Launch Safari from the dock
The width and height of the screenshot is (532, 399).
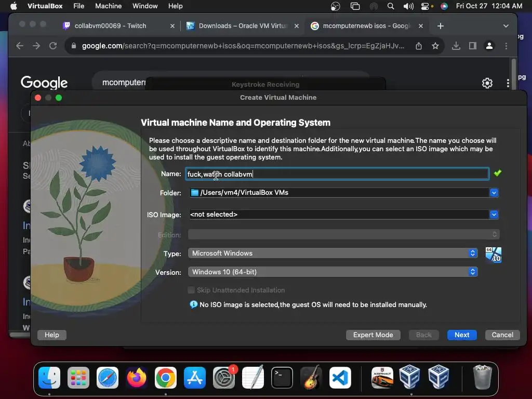[108, 377]
